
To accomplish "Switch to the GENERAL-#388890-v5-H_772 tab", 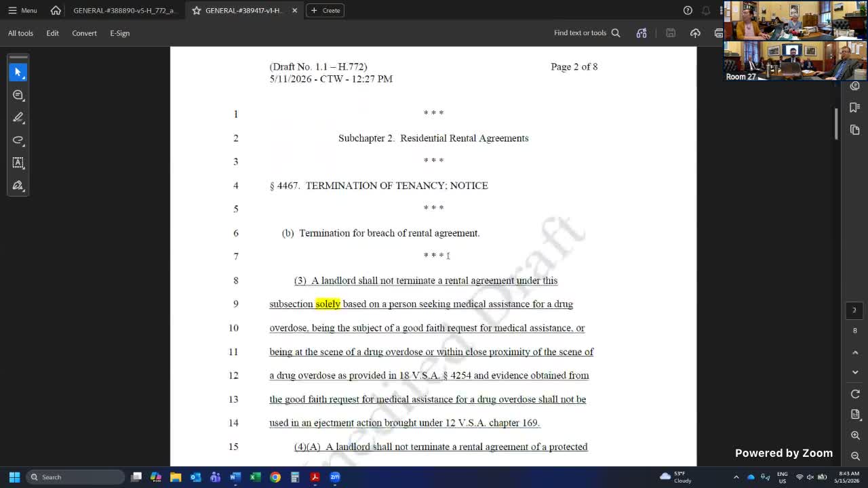I will pyautogui.click(x=124, y=10).
